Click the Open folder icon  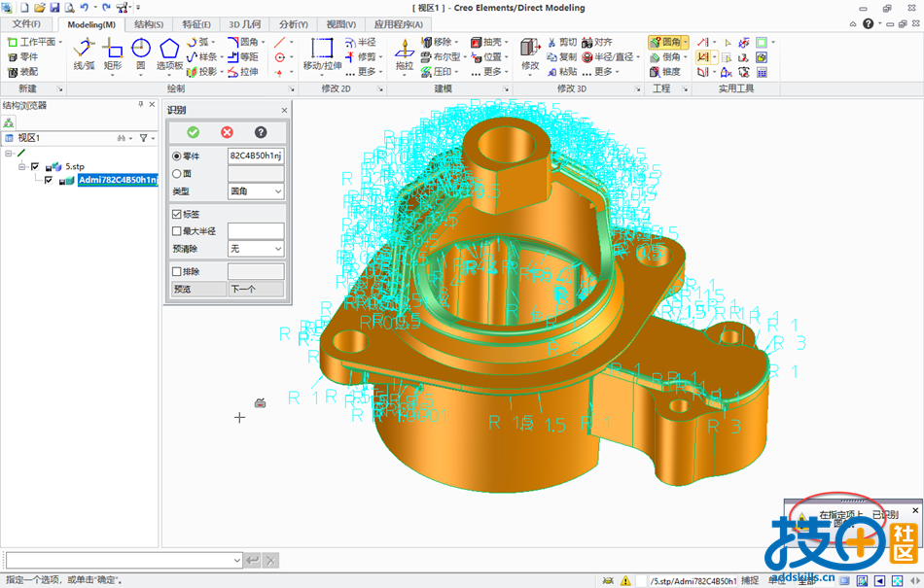[x=40, y=8]
